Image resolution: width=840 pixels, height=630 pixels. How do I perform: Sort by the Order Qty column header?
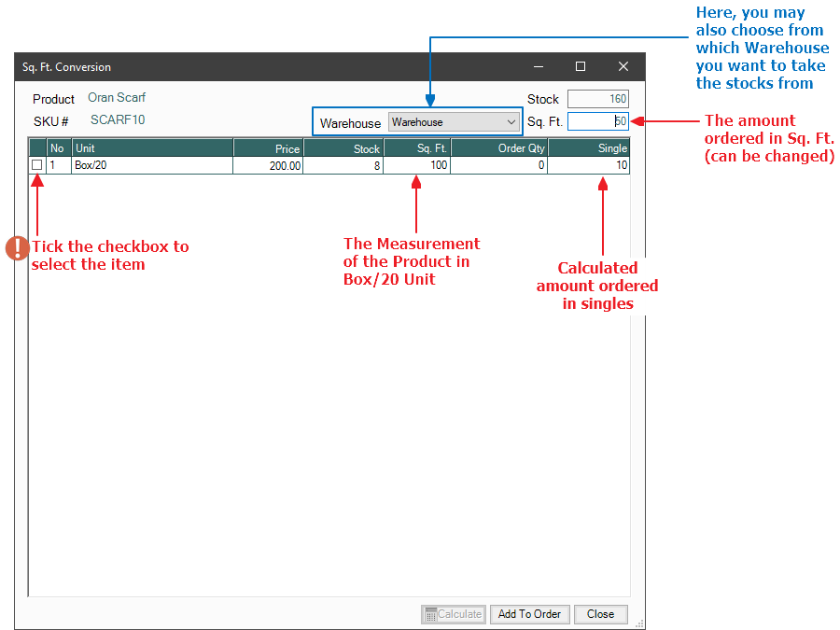tap(498, 148)
